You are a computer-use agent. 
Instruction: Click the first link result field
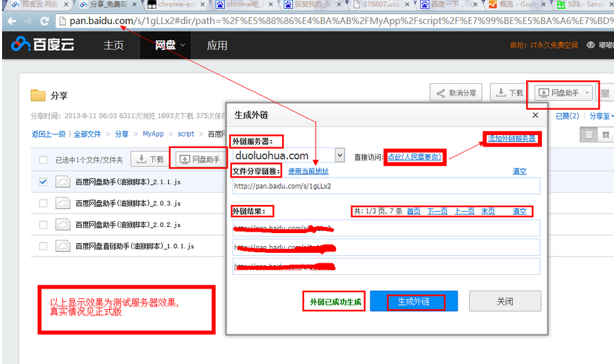(x=386, y=228)
